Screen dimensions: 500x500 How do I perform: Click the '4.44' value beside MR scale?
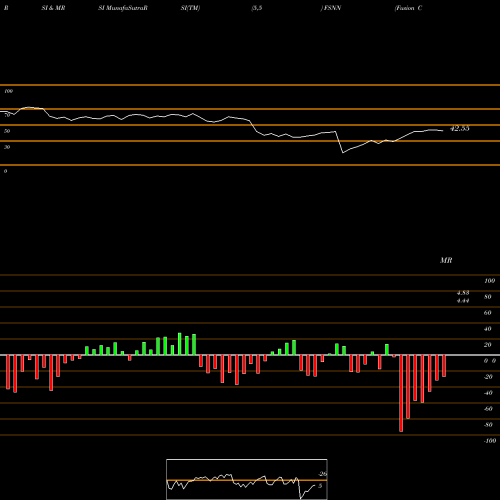[x=463, y=301]
